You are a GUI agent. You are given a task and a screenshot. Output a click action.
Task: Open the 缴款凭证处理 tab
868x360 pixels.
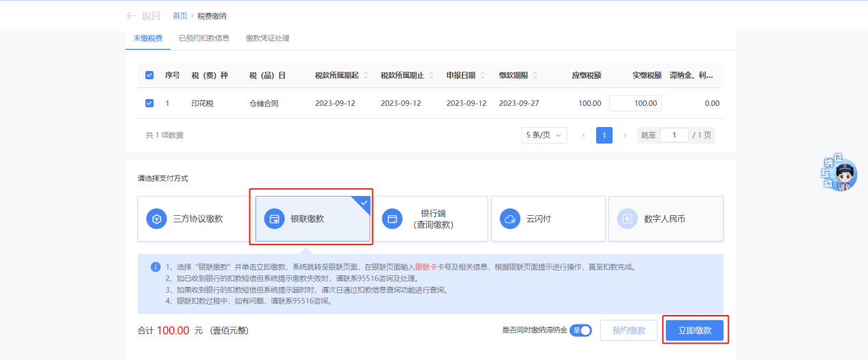coord(267,38)
